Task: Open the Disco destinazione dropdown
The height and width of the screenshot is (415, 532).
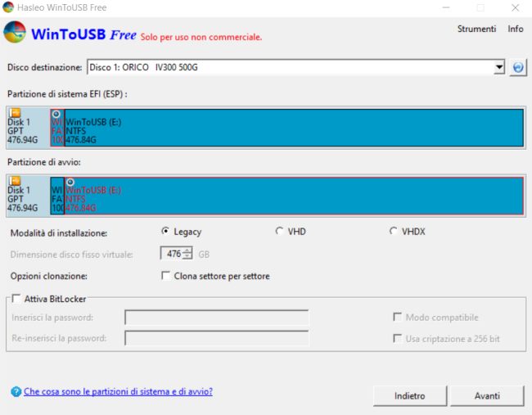Action: [x=498, y=67]
